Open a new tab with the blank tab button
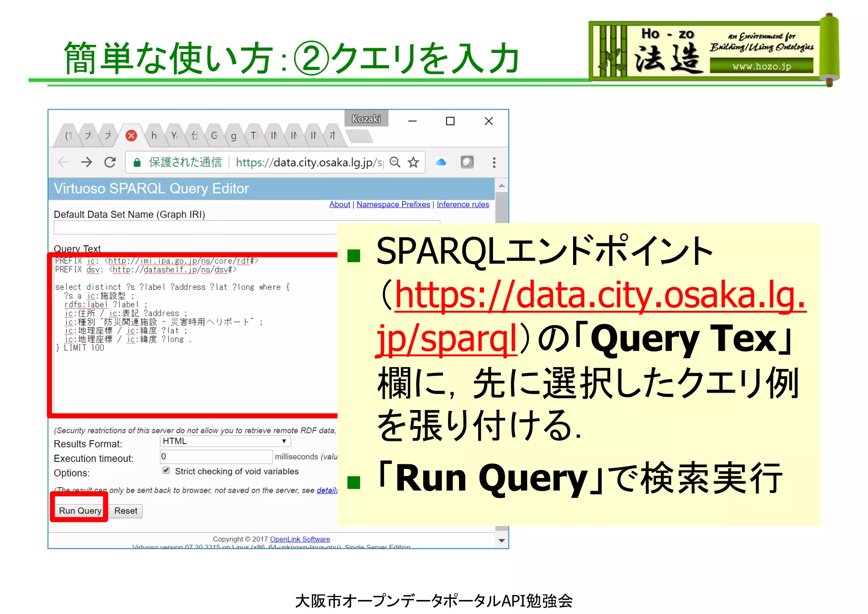This screenshot has width=868, height=614. 359,136
